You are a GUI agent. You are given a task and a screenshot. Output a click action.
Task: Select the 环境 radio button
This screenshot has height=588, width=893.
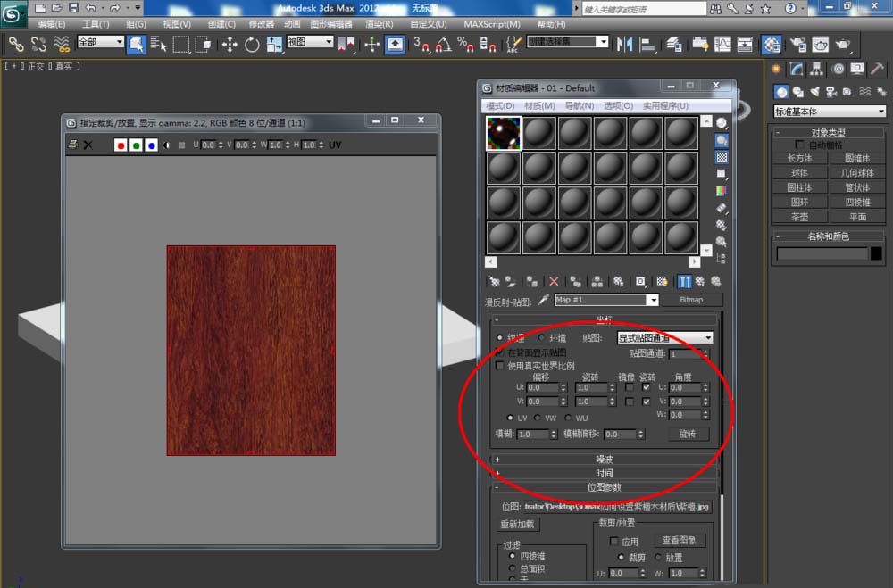coord(542,337)
